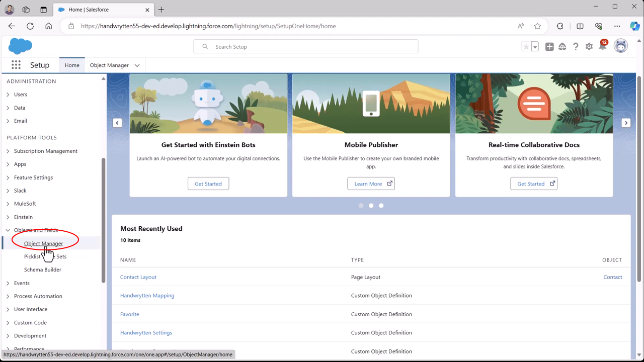644x362 pixels.
Task: Collapse the Objects and Fields section
Action: point(8,230)
